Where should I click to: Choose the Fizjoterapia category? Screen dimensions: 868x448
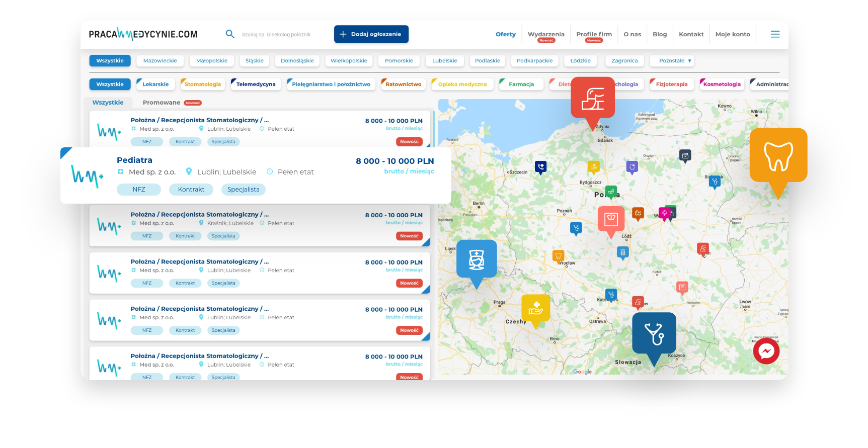point(671,84)
